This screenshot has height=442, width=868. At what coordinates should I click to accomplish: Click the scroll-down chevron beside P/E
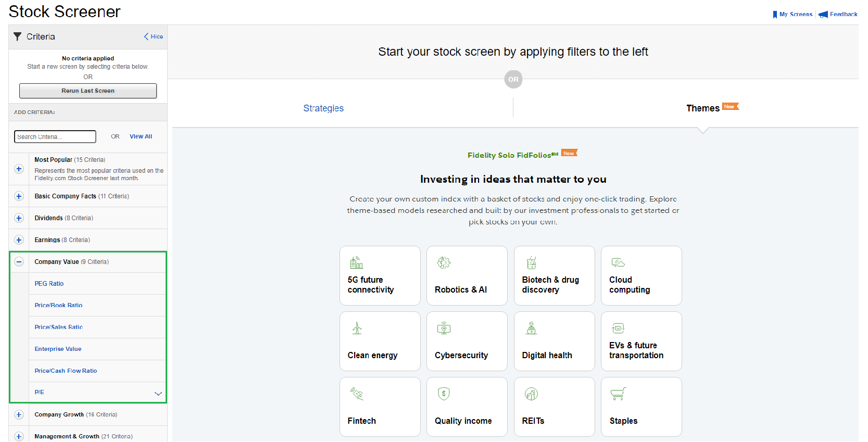point(158,393)
